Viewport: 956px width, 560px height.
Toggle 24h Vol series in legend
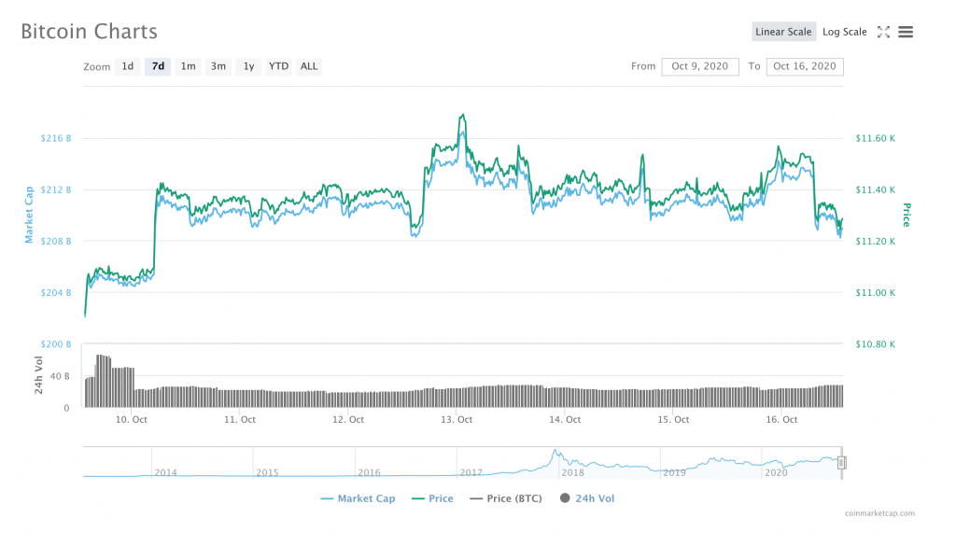[587, 498]
